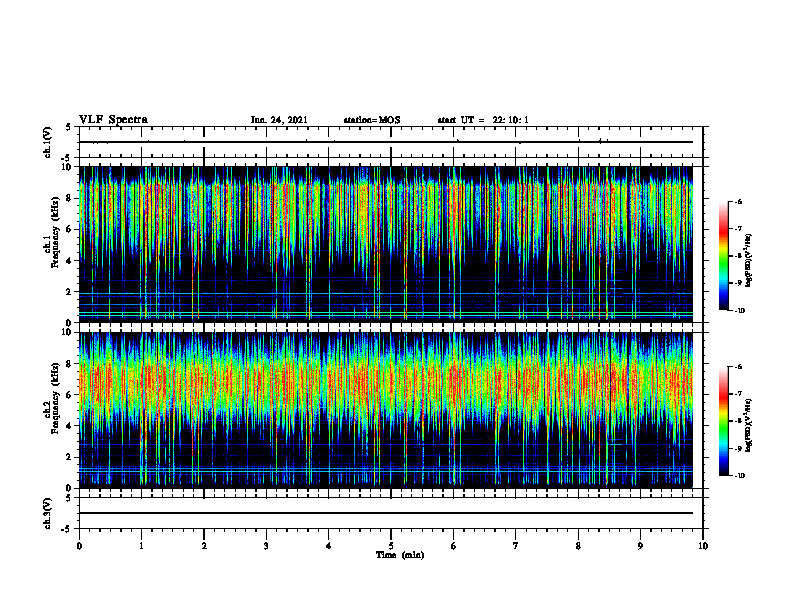Click the "station=MOS" header label
The image size is (792, 612).
pyautogui.click(x=372, y=120)
